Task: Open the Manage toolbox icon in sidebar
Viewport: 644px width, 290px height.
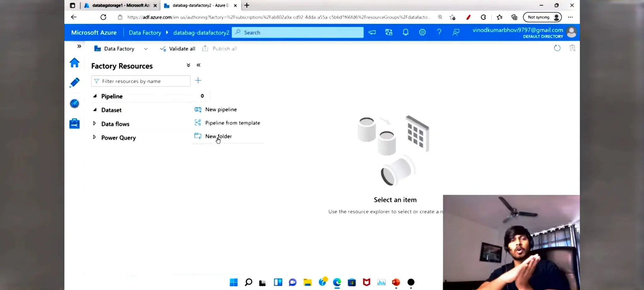Action: click(x=75, y=123)
